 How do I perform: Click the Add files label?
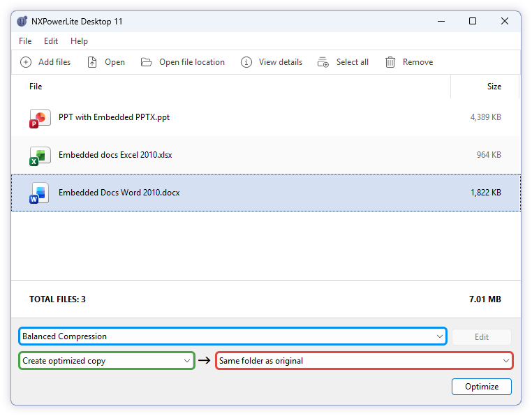tap(54, 62)
